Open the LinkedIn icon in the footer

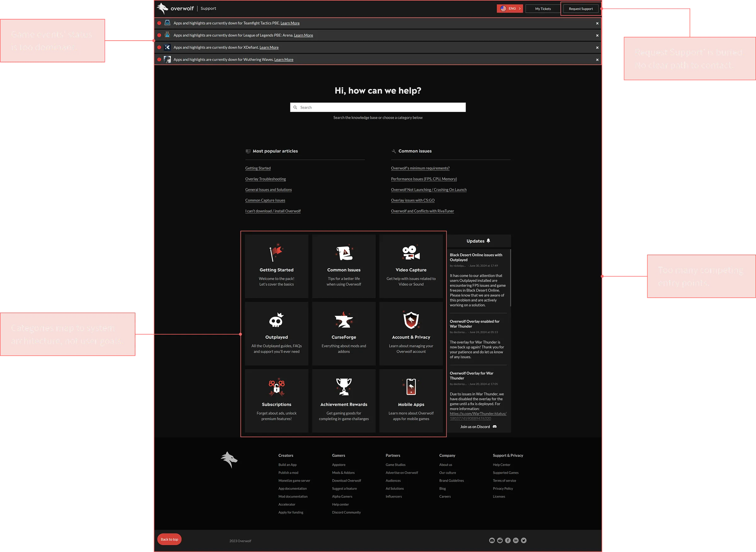tap(516, 540)
